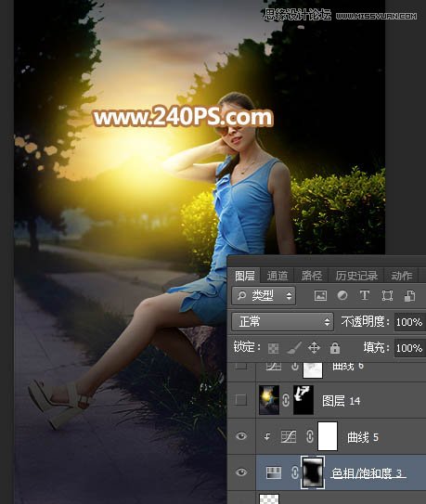
Task: Lock image pixels brush icon
Action: click(294, 348)
